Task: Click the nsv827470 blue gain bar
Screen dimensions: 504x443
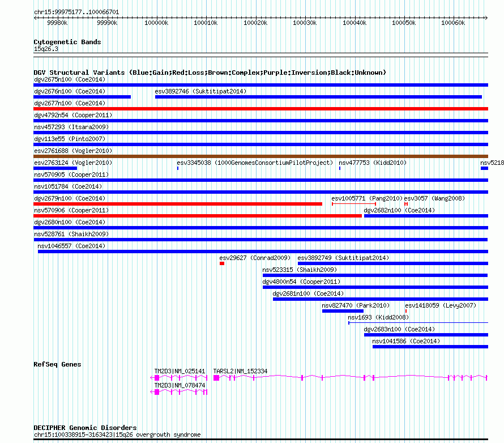Action: coord(343,311)
